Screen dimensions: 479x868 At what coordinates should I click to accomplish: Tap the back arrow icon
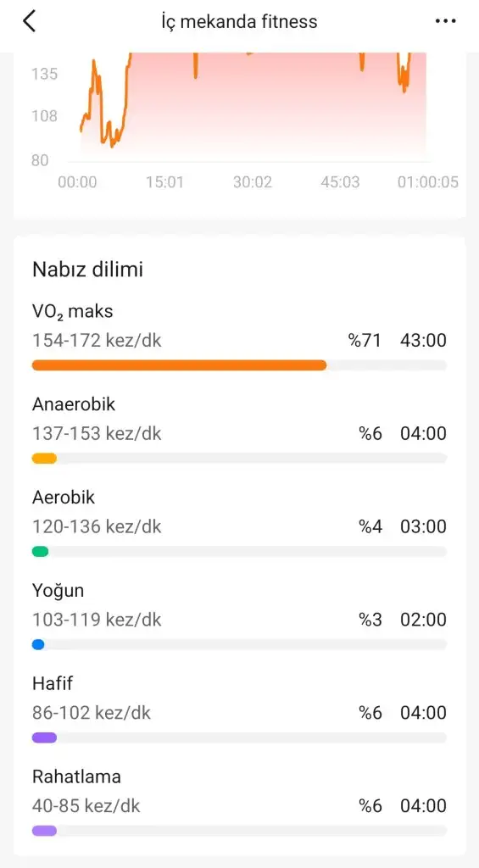pos(30,21)
